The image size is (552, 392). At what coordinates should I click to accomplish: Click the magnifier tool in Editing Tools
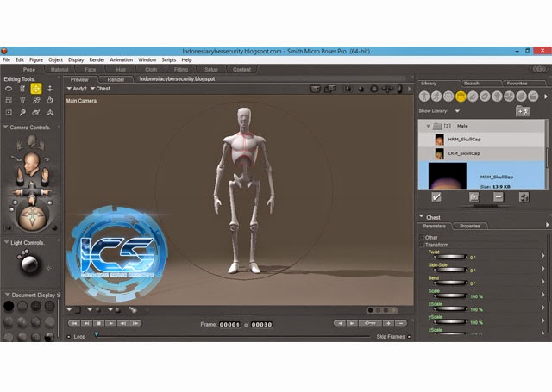(22, 112)
